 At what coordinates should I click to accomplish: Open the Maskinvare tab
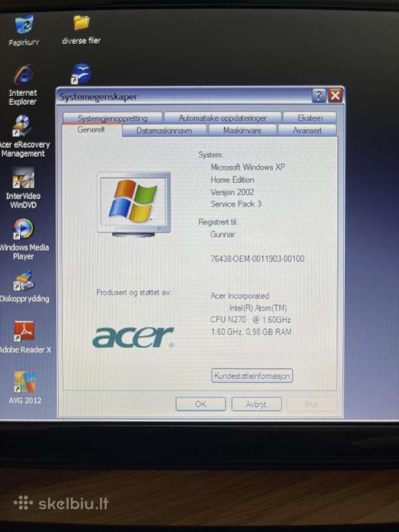click(x=242, y=131)
